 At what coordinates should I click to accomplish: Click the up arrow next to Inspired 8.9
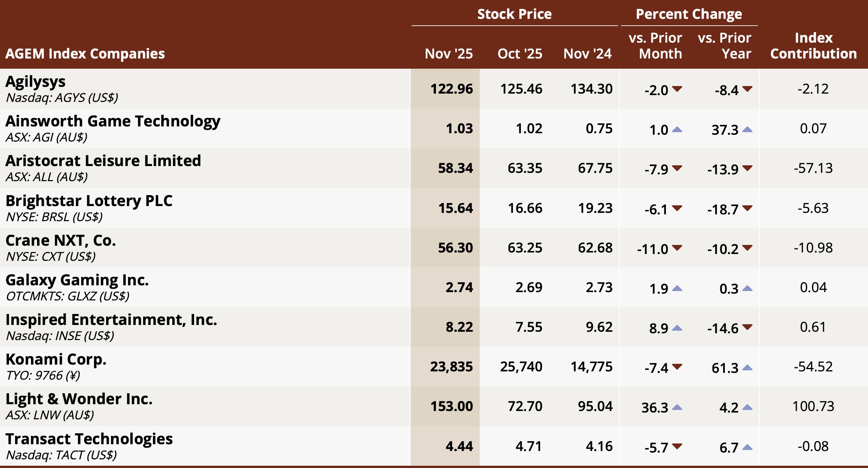point(677,328)
